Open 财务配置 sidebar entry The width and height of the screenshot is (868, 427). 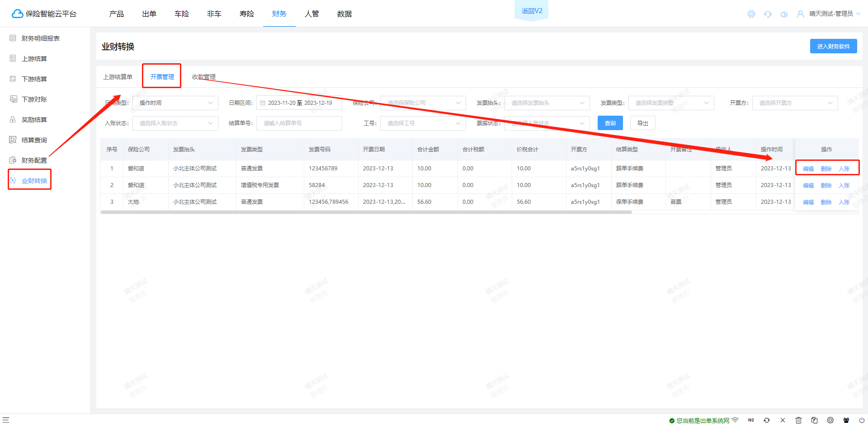(x=34, y=160)
